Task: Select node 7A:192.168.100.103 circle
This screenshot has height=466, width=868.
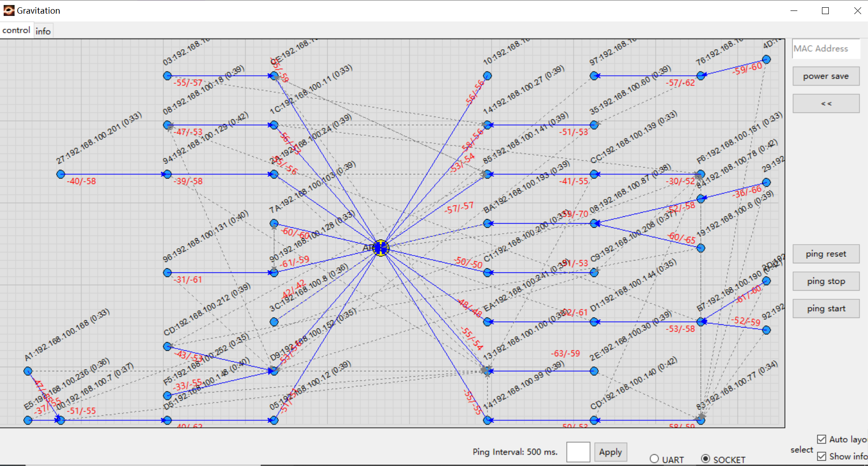Action: click(x=274, y=223)
